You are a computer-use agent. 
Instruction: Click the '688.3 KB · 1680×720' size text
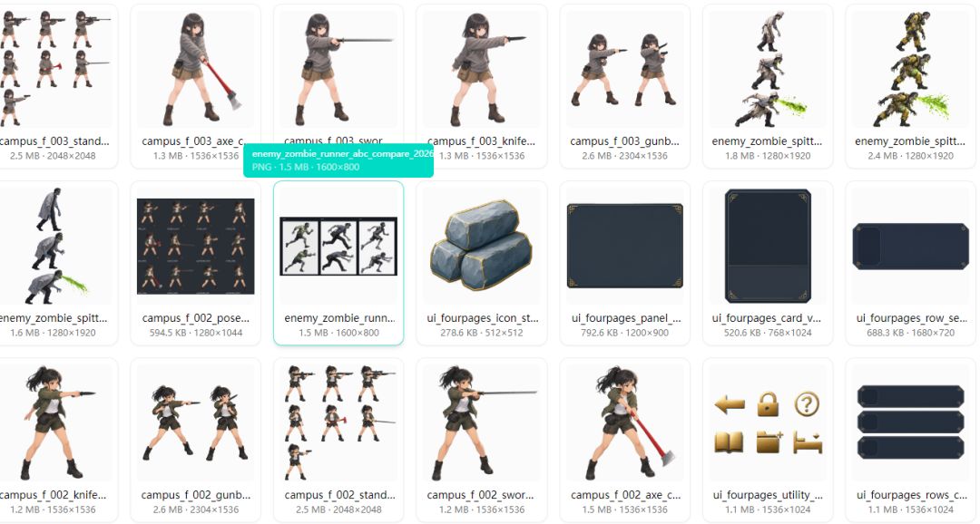point(910,333)
